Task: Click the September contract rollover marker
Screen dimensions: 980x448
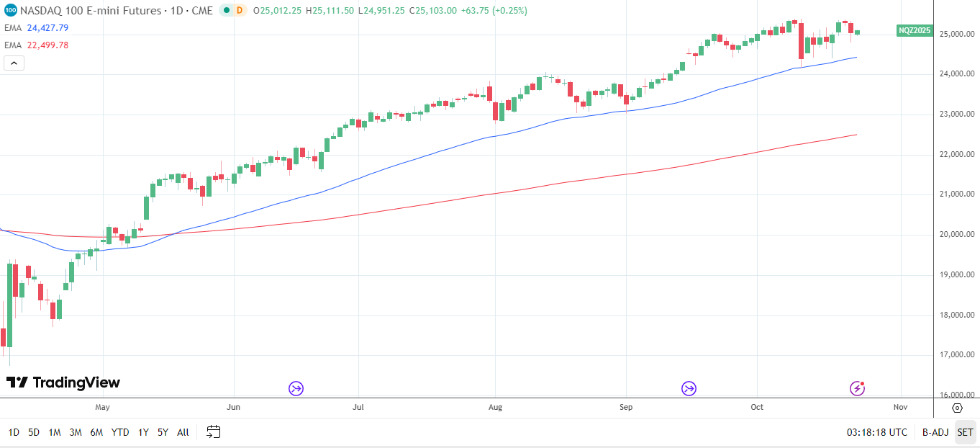Action: tap(689, 389)
